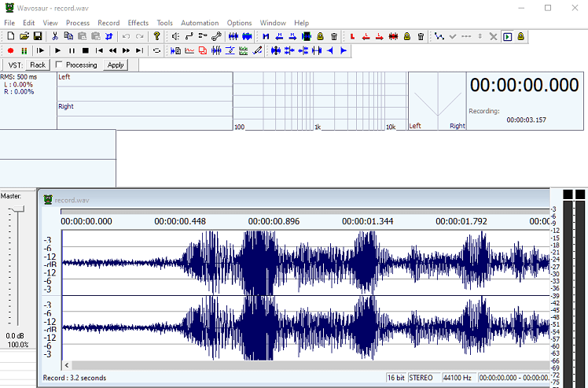Click the 00:00:00.896 timeline label

(x=274, y=221)
